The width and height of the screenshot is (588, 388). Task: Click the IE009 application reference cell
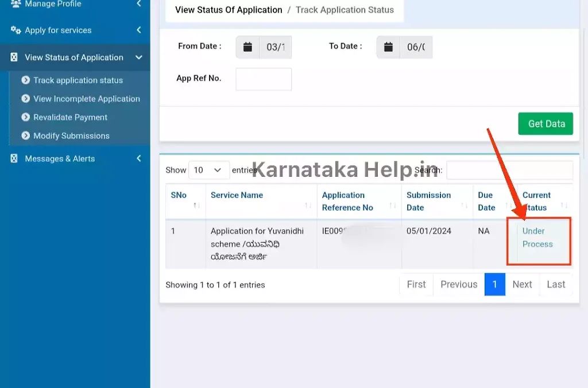tap(359, 244)
